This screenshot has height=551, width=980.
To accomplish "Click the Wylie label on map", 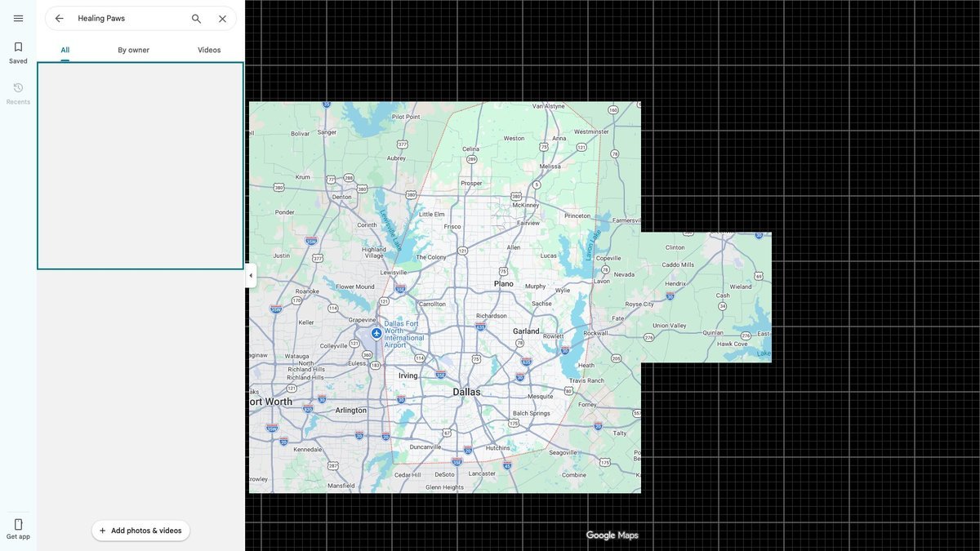I will [562, 290].
